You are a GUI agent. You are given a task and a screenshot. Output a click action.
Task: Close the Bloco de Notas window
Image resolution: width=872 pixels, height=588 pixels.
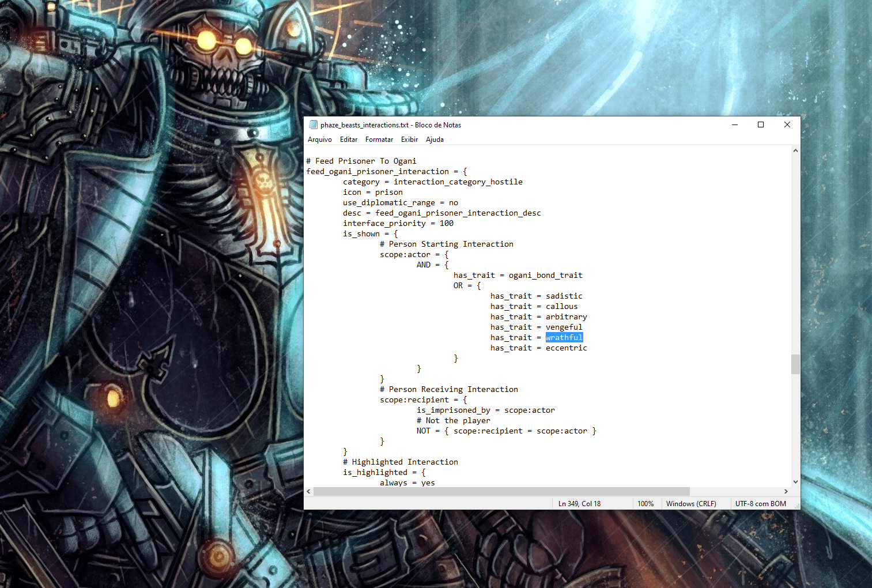pyautogui.click(x=787, y=125)
